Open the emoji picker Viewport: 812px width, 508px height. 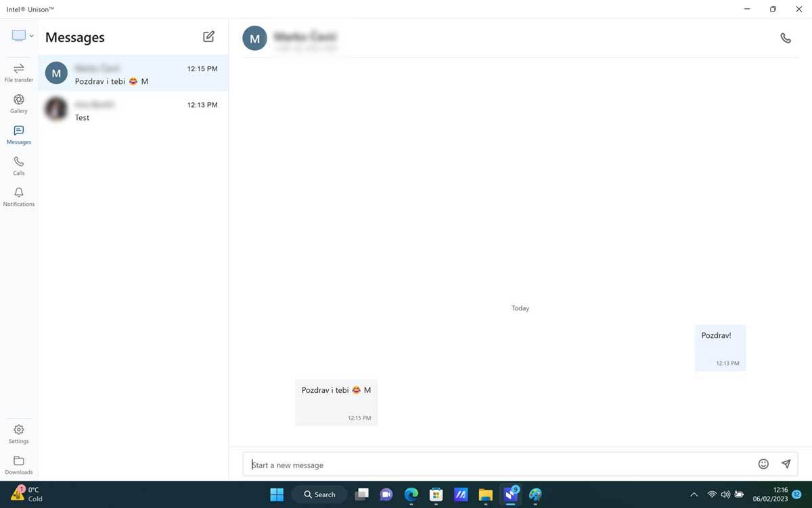(x=763, y=464)
